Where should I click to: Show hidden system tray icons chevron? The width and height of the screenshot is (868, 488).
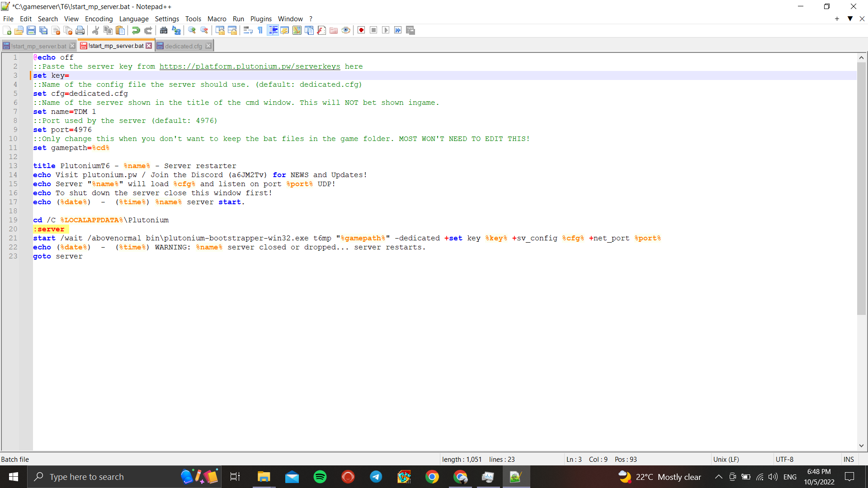(718, 477)
